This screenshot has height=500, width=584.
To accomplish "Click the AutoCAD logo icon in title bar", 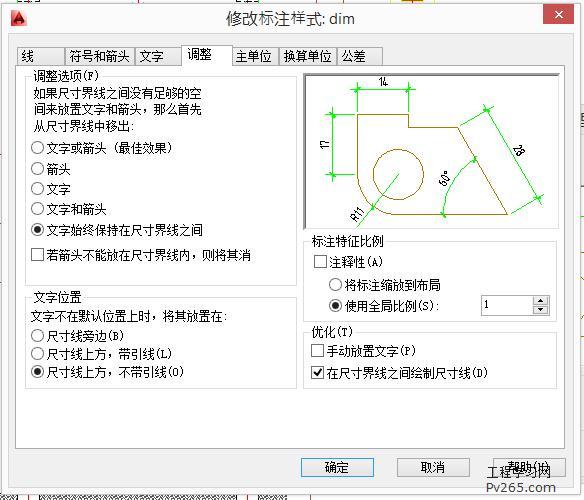I will [18, 18].
